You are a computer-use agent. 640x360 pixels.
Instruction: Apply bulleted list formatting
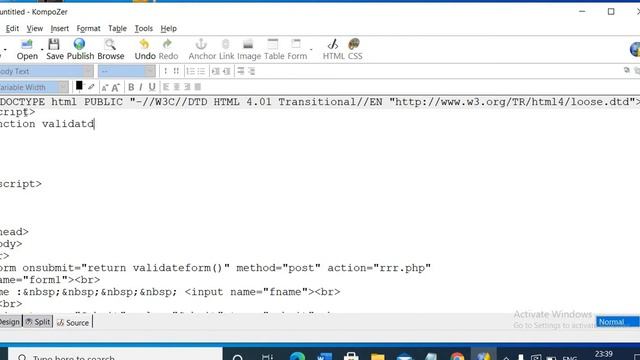tap(201, 71)
